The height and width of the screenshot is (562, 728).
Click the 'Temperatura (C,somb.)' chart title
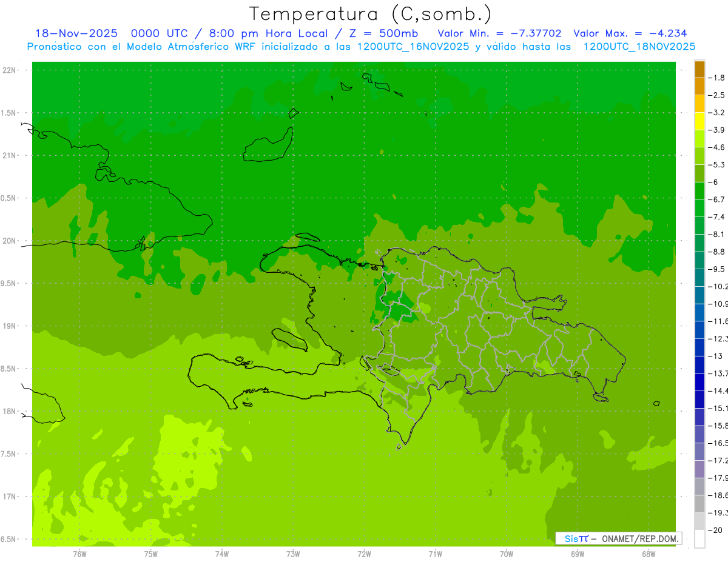click(370, 14)
